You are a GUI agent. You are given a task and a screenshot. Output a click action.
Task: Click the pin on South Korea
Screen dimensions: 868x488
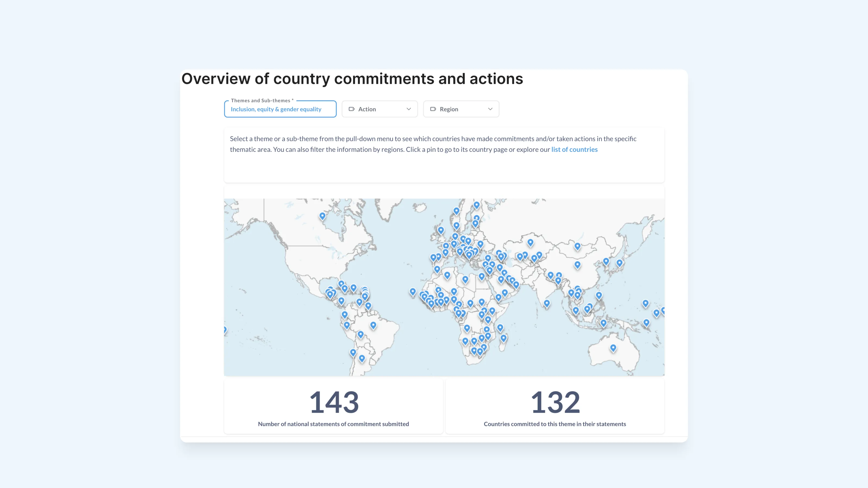pyautogui.click(x=606, y=261)
